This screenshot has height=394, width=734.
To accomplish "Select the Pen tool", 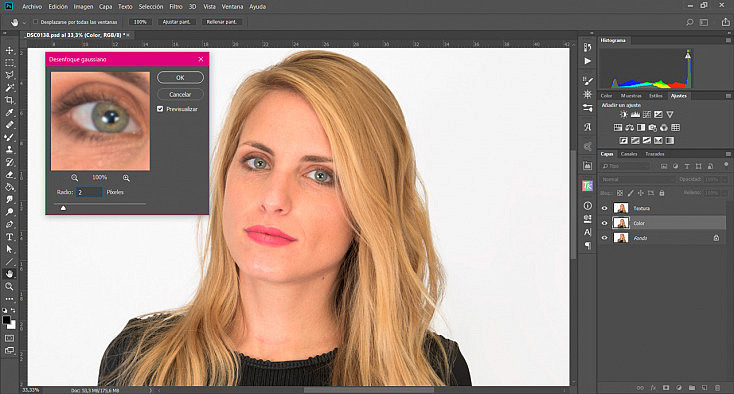I will [9, 224].
